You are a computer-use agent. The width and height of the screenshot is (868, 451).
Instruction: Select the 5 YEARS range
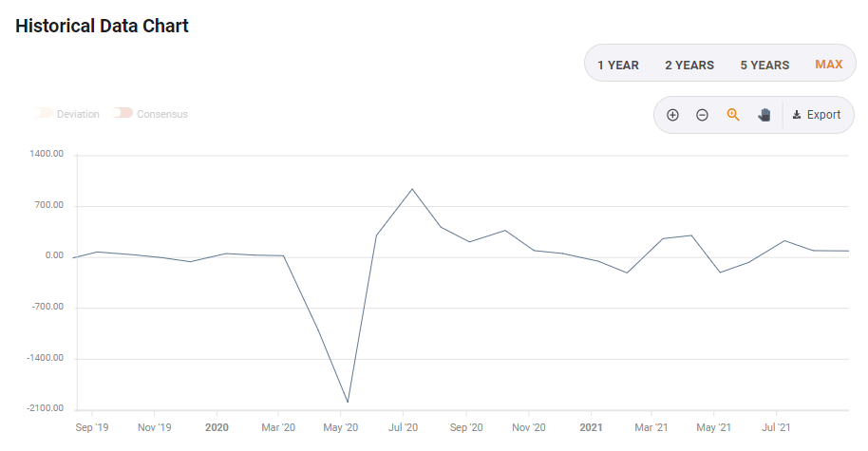tap(764, 65)
